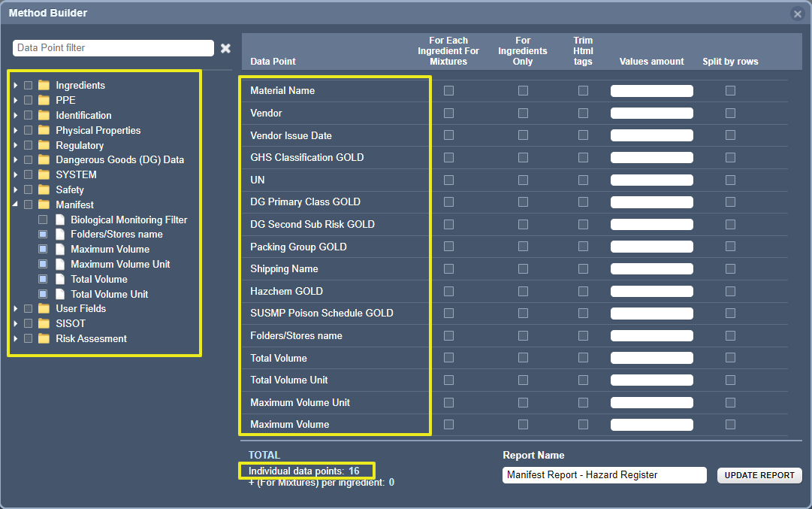
Task: Check Trim Html tags for Vendor
Action: point(583,113)
